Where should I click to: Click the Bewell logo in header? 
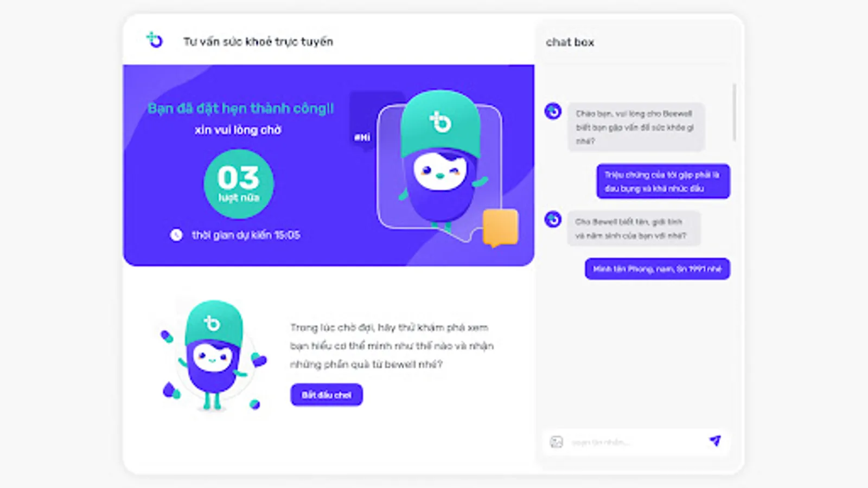(155, 40)
